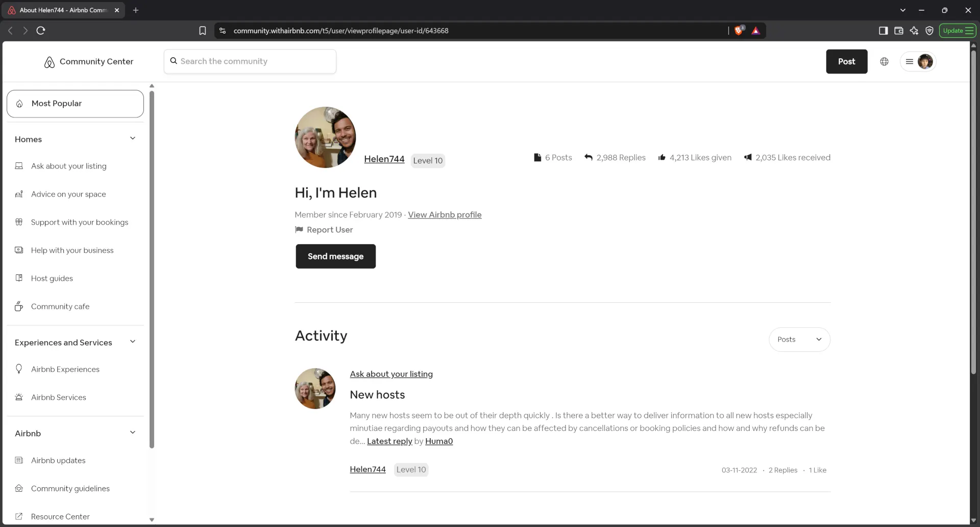Click Helen744 link under the post
Image resolution: width=980 pixels, height=527 pixels.
coord(367,469)
